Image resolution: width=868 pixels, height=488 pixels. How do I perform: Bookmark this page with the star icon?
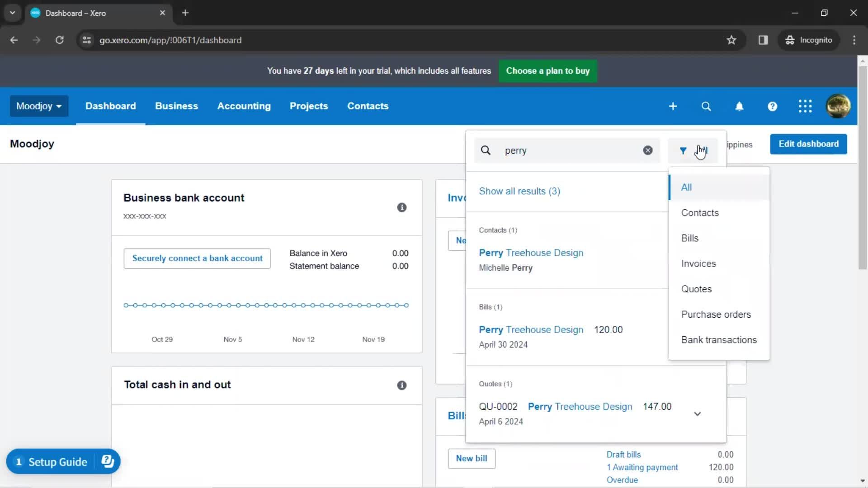(731, 40)
